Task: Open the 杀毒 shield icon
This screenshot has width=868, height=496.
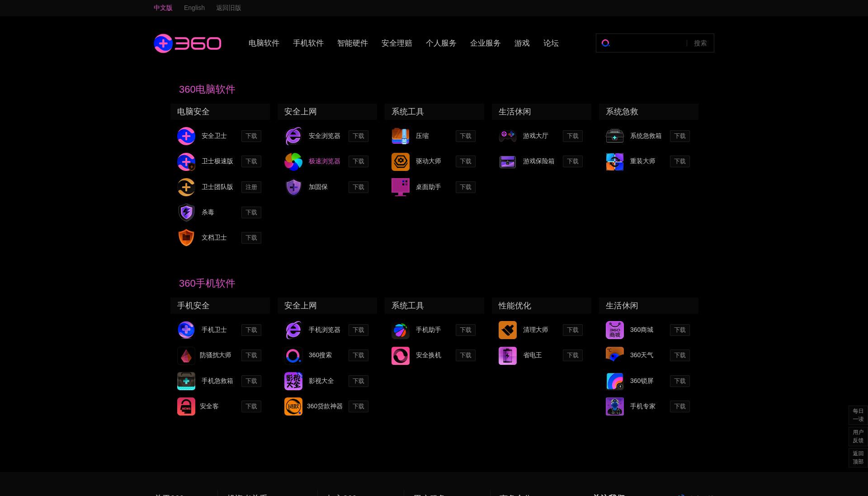Action: coord(186,213)
